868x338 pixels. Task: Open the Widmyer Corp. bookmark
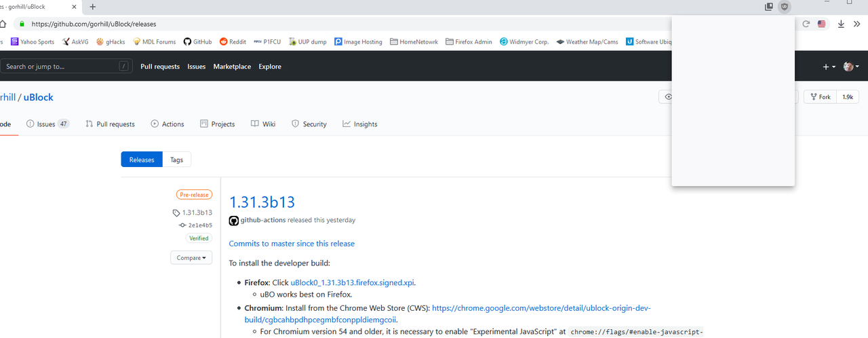click(x=524, y=41)
